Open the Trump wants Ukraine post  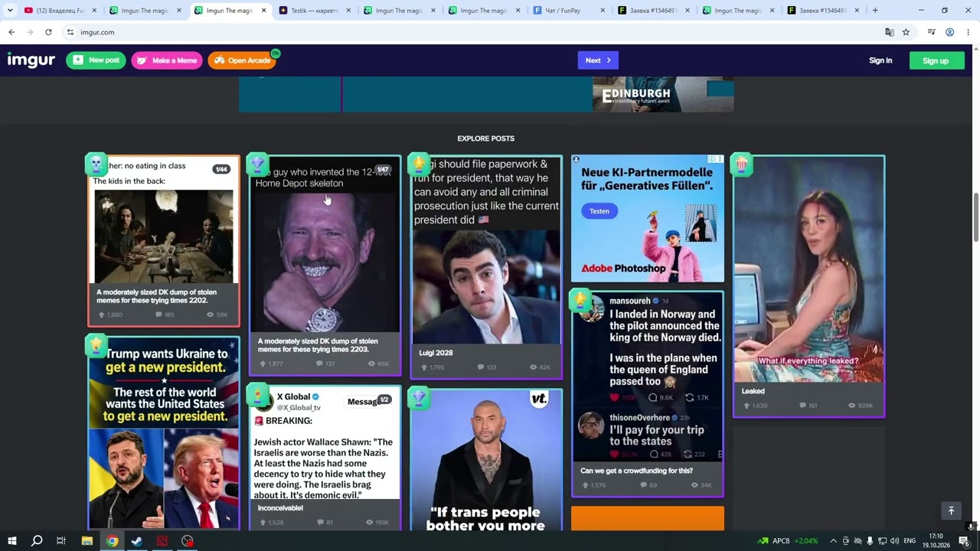coord(163,432)
